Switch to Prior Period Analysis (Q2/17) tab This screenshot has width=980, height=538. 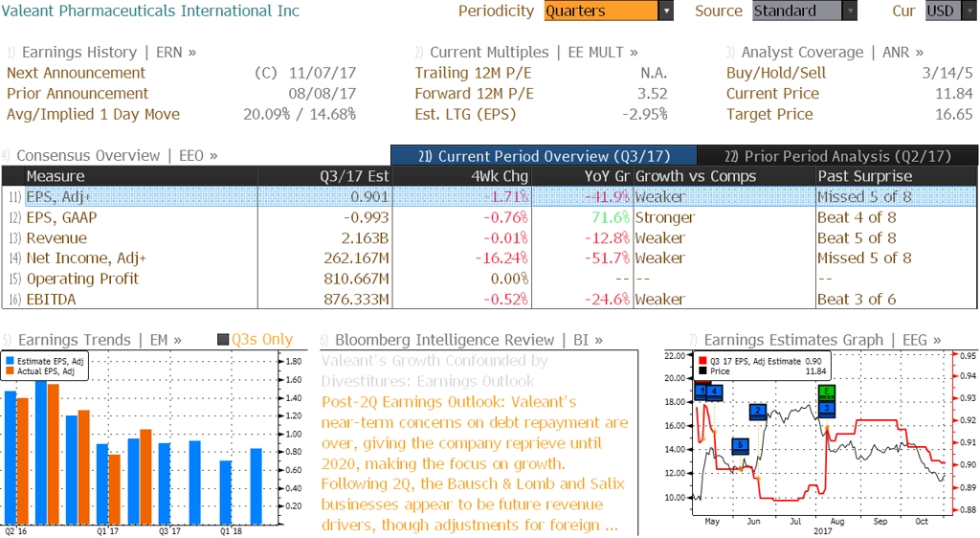(x=837, y=156)
